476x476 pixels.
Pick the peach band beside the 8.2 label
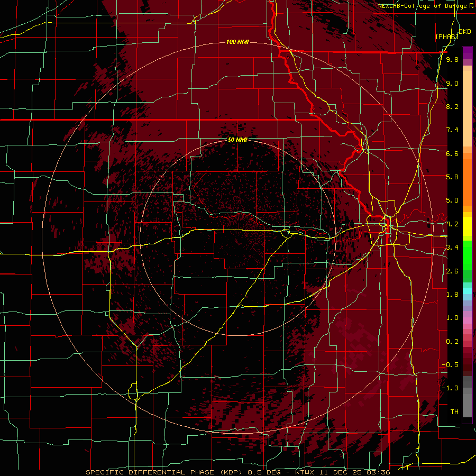(467, 108)
